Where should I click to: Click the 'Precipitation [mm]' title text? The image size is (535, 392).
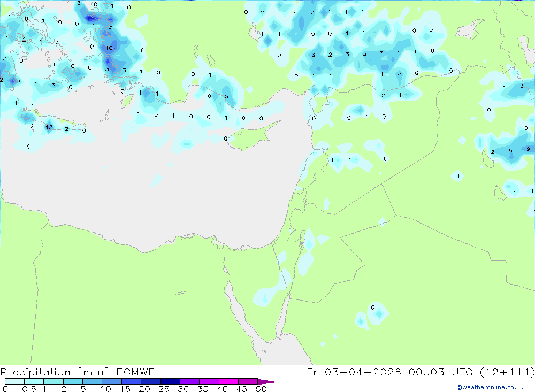(55, 372)
